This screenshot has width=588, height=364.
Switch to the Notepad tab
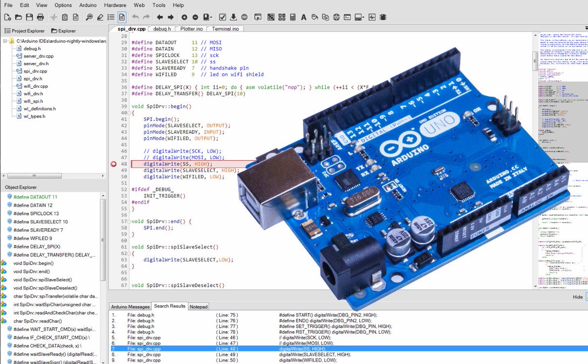click(198, 307)
